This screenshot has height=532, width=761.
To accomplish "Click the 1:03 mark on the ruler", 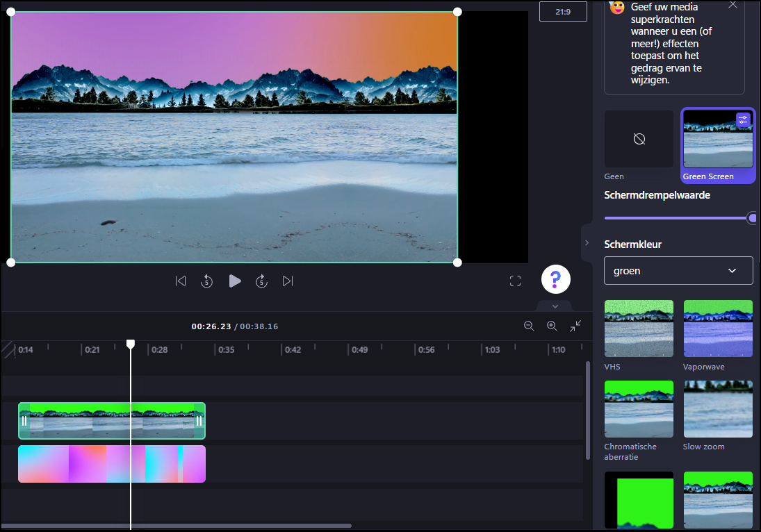I will pos(492,349).
